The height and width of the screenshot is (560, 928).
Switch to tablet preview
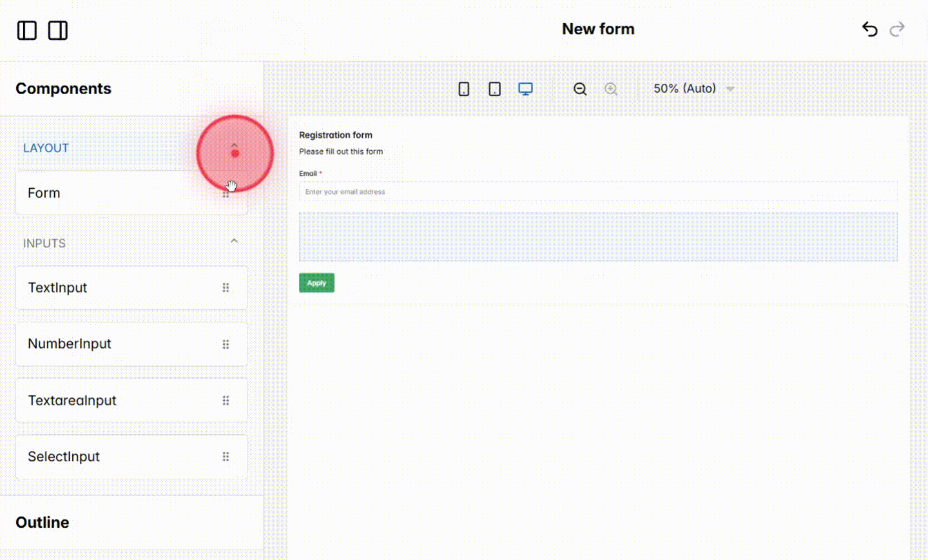tap(494, 88)
